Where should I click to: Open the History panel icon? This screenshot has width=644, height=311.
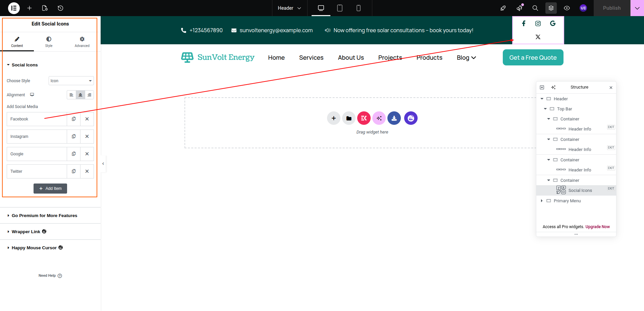(60, 8)
